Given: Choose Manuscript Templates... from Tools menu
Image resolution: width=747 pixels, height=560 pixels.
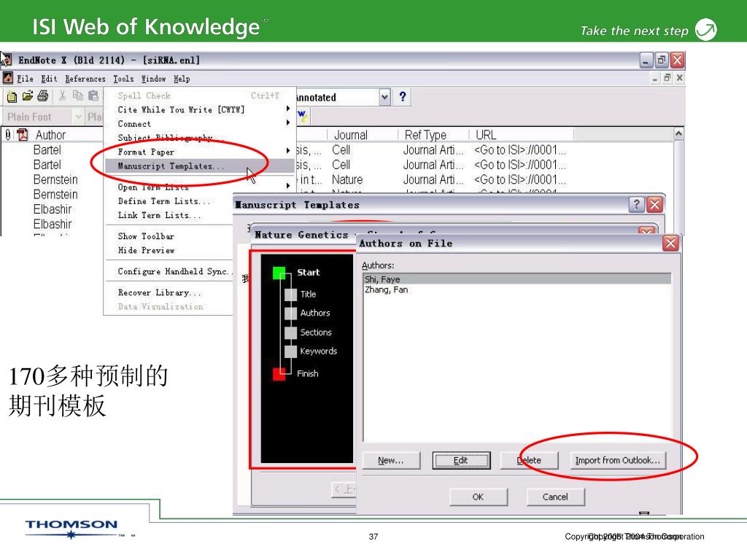Looking at the screenshot, I should (x=200, y=166).
